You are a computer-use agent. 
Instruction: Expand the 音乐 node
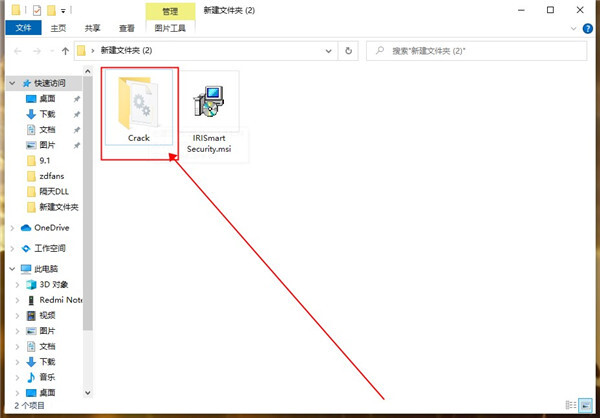[x=17, y=377]
